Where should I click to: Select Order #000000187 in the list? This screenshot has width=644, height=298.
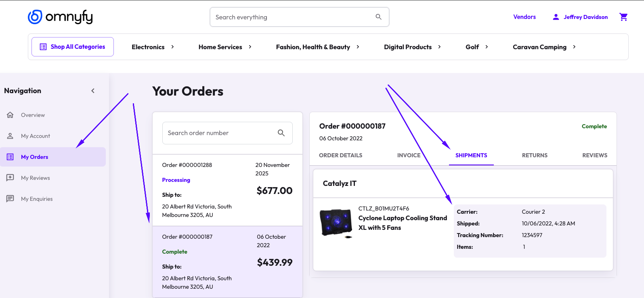tap(227, 262)
